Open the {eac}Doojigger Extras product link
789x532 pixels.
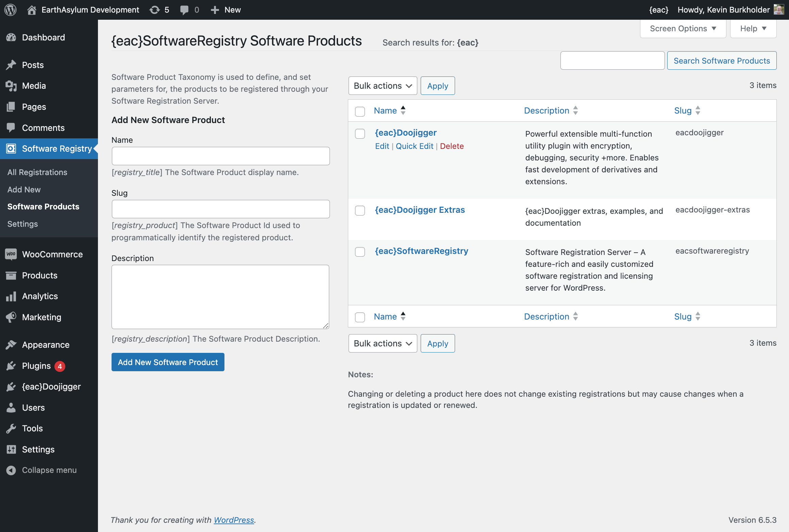[x=420, y=210]
